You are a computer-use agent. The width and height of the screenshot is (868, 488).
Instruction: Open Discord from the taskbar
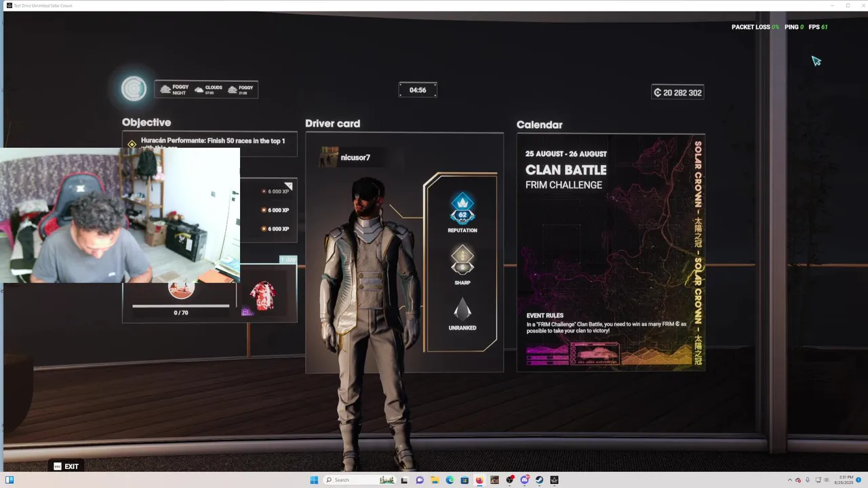[x=524, y=480]
